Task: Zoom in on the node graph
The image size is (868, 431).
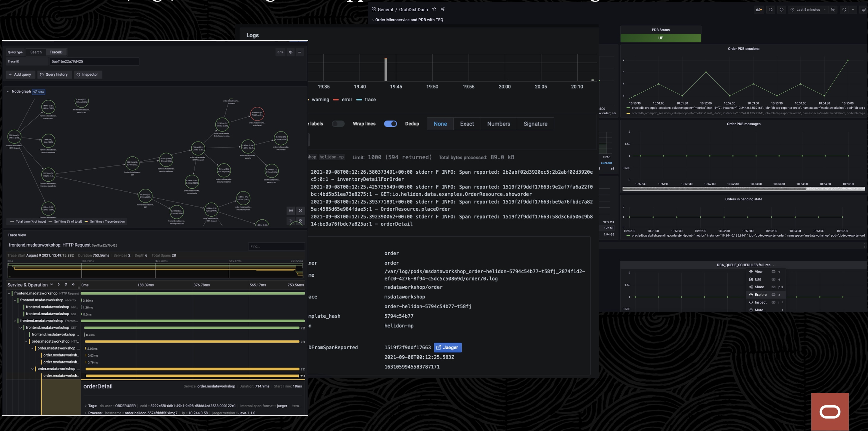Action: (x=291, y=210)
